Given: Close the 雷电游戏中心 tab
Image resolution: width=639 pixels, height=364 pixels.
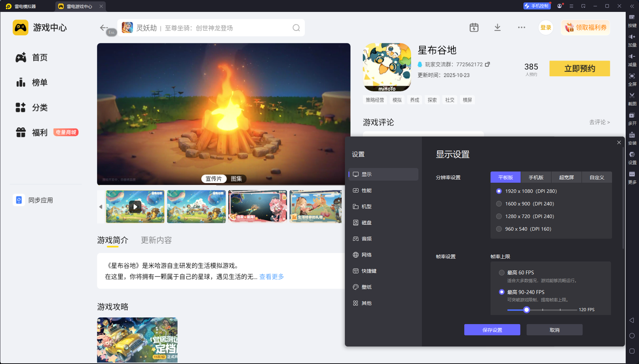Looking at the screenshot, I should 101,6.
